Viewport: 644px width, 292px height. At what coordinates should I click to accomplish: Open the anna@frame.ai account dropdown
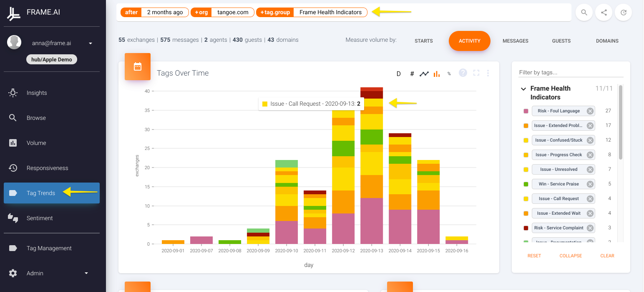[x=91, y=43]
